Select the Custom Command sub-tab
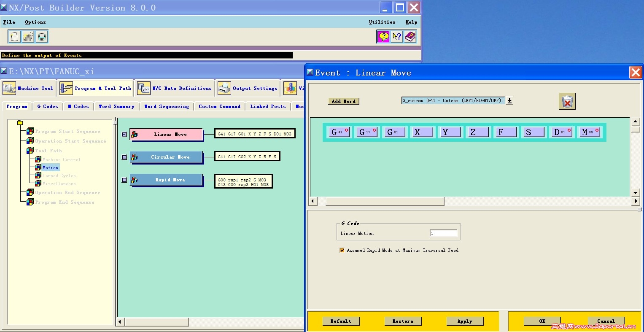Image resolution: width=644 pixels, height=332 pixels. pyautogui.click(x=220, y=106)
